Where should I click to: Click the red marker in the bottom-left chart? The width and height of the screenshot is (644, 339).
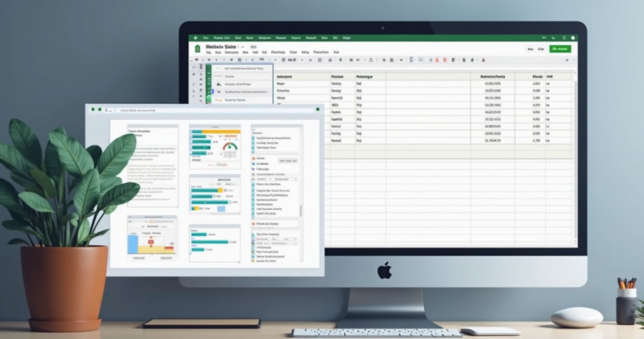point(151,242)
